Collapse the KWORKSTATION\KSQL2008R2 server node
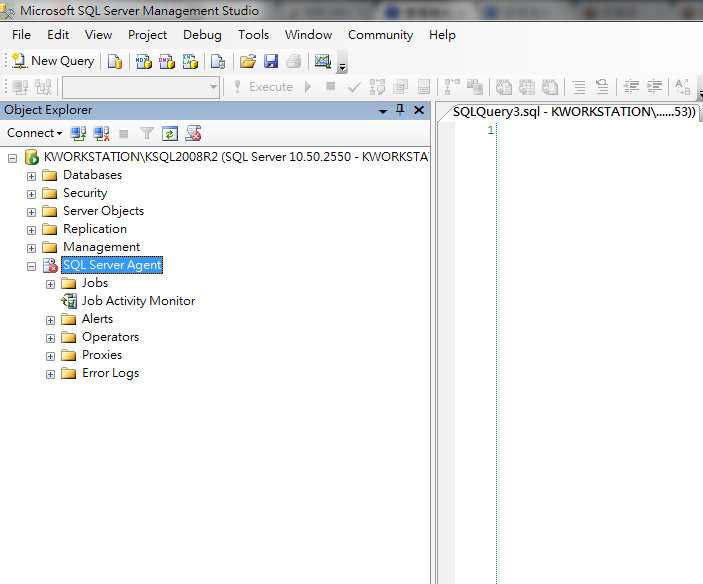 tap(13, 158)
